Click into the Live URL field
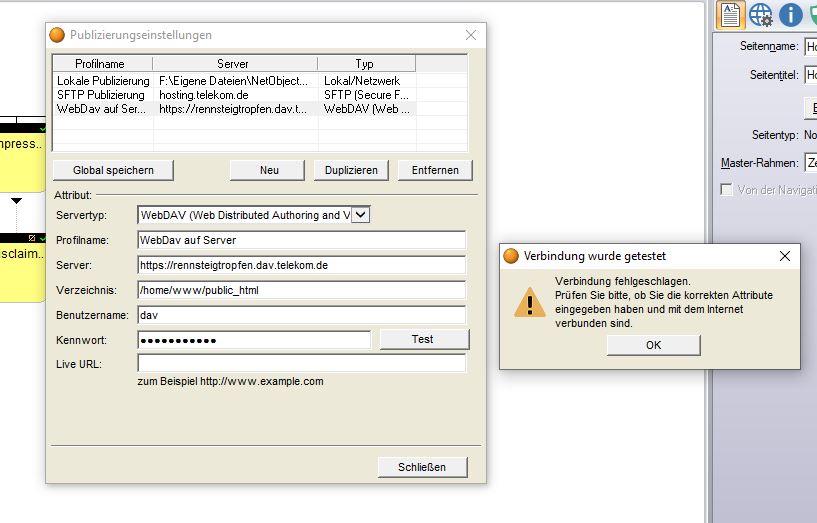817x523 pixels. point(301,364)
